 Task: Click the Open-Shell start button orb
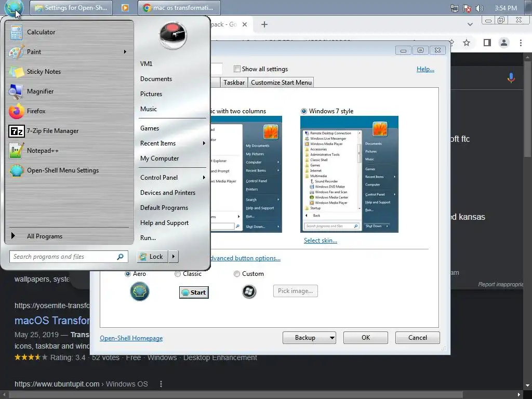(x=14, y=8)
